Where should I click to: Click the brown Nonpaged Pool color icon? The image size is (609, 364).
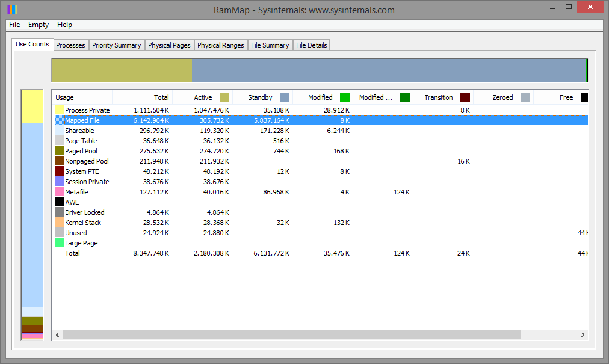click(60, 161)
